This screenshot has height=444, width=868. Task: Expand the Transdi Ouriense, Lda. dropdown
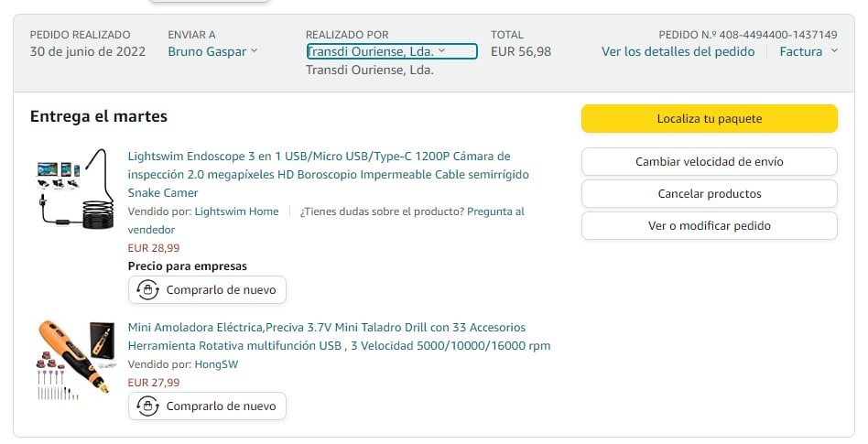click(391, 51)
